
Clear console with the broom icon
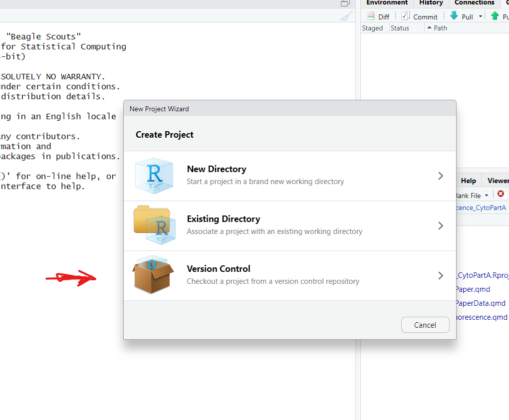click(346, 16)
